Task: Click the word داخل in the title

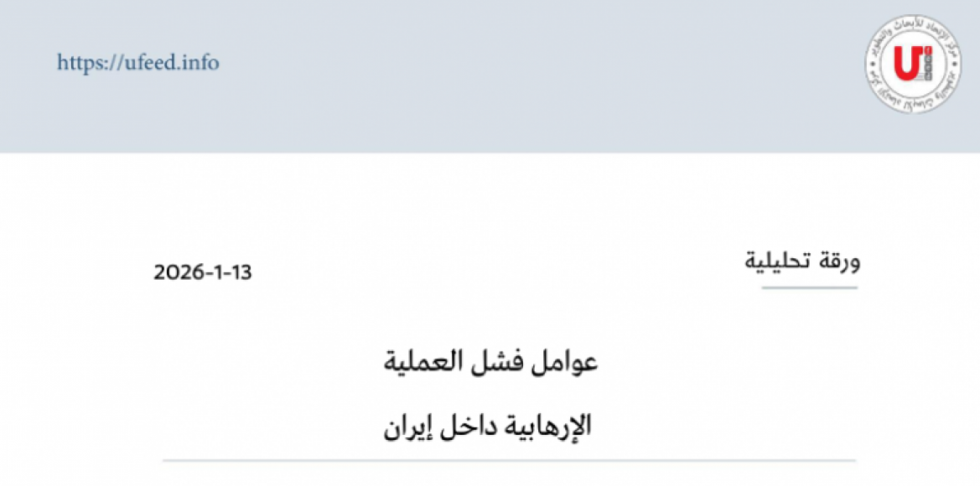Action: pyautogui.click(x=468, y=425)
